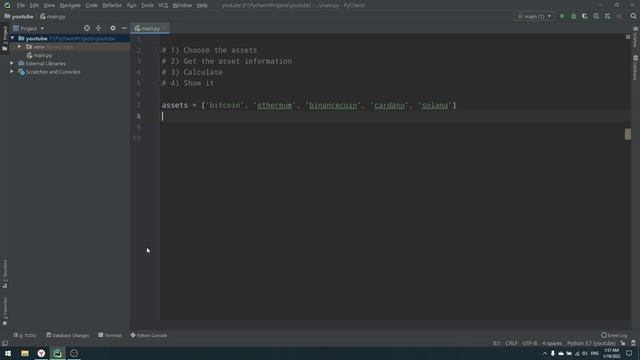The height and width of the screenshot is (360, 640).
Task: Toggle the 1: Project tool window strip
Action: coord(5,38)
